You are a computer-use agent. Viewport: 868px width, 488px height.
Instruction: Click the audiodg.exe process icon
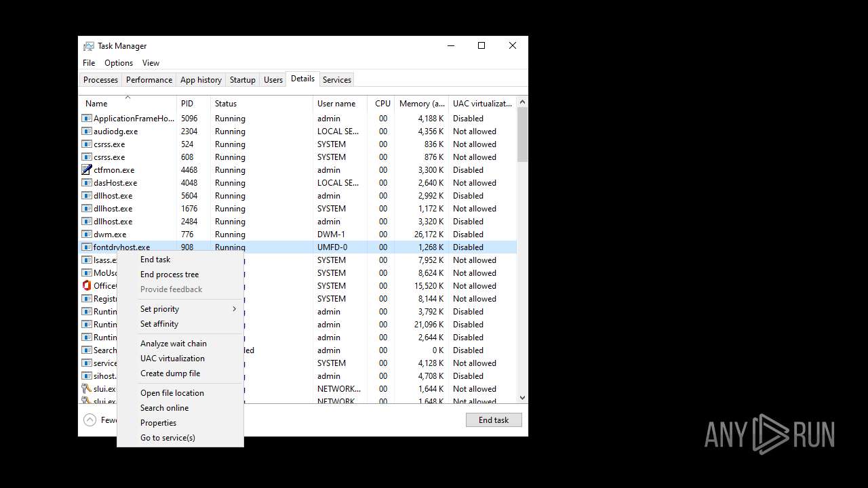tap(87, 131)
